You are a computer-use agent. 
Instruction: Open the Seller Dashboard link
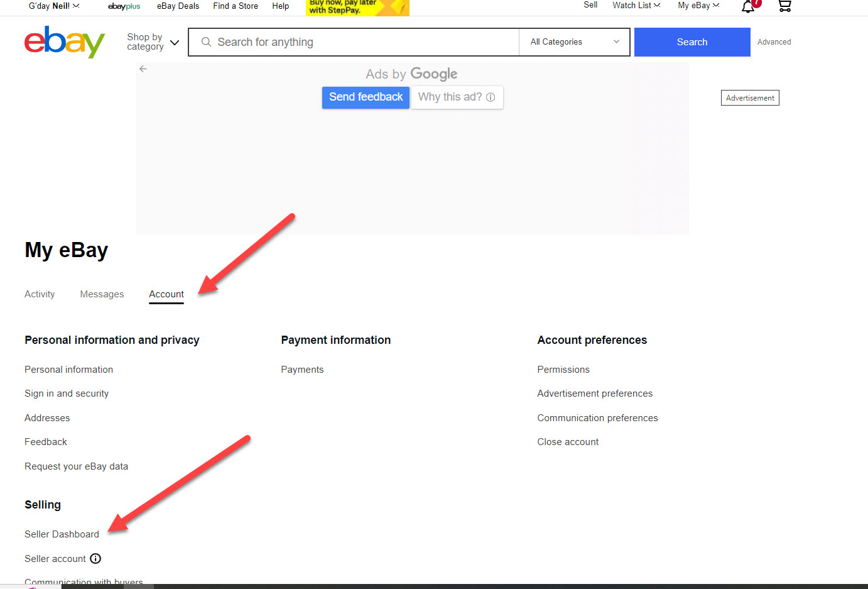pyautogui.click(x=62, y=534)
